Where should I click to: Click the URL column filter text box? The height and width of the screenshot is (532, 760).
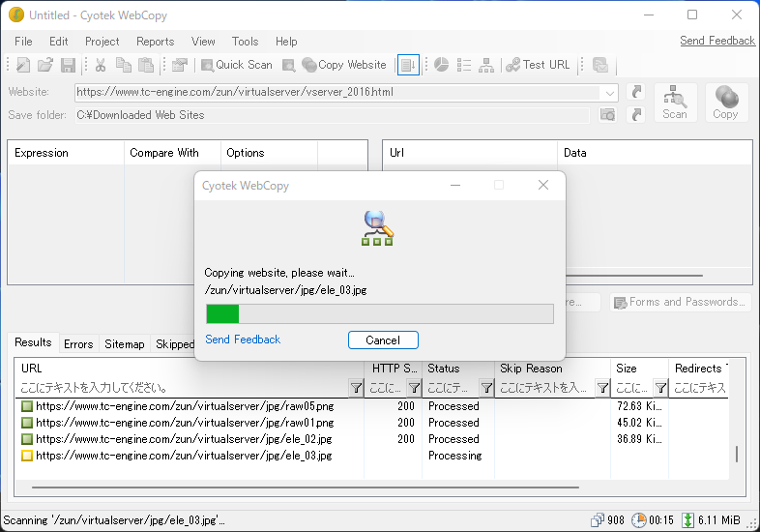coord(184,388)
